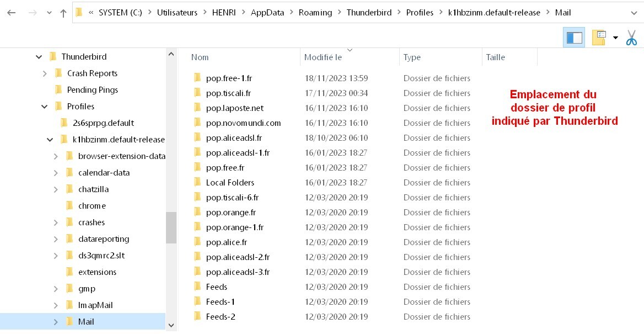
Task: Select the Local Folders folder icon
Action: click(x=197, y=182)
